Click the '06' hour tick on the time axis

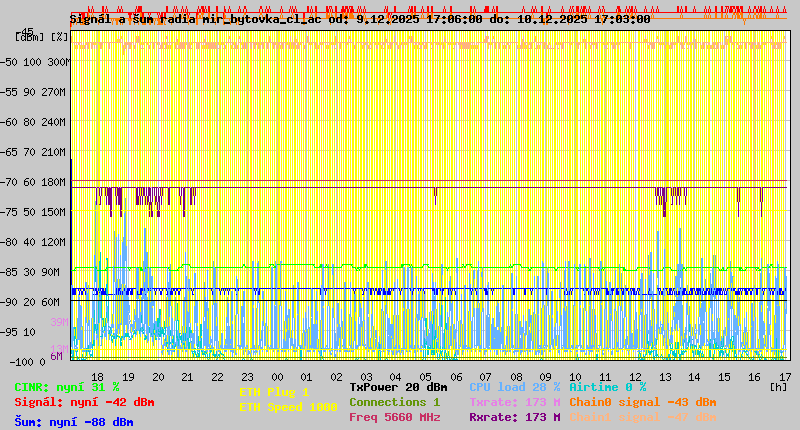[x=456, y=377]
